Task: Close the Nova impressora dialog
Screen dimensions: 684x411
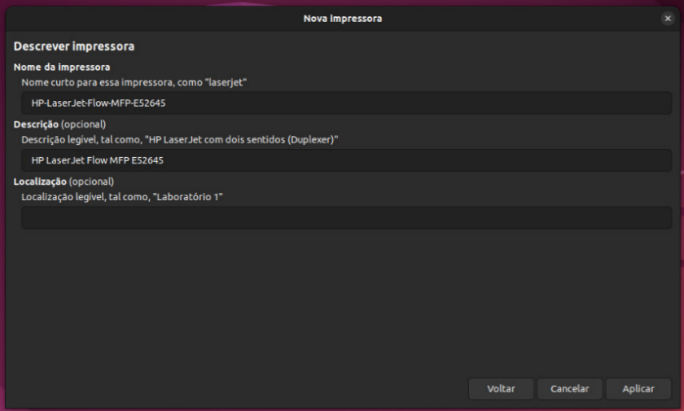Action: [x=667, y=18]
